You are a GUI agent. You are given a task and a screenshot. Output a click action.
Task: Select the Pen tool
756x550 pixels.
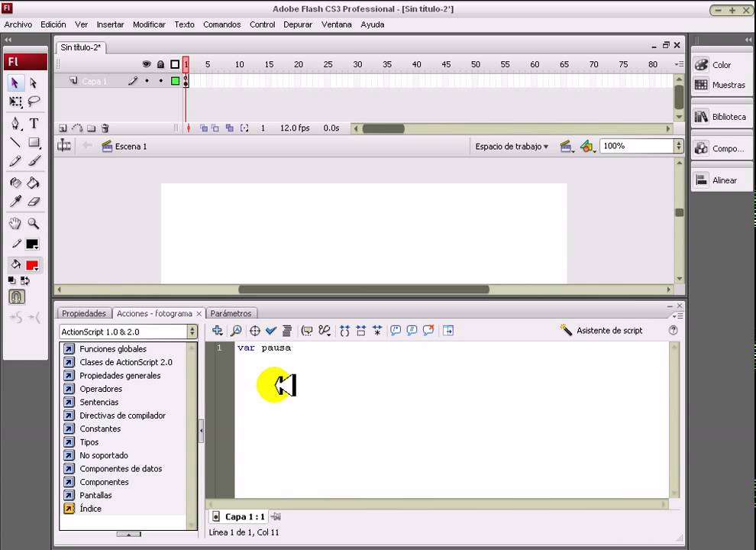[15, 124]
